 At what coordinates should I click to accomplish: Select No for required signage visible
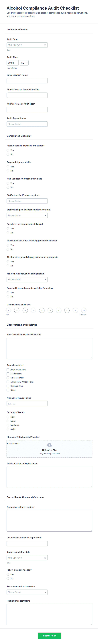click(8, 171)
